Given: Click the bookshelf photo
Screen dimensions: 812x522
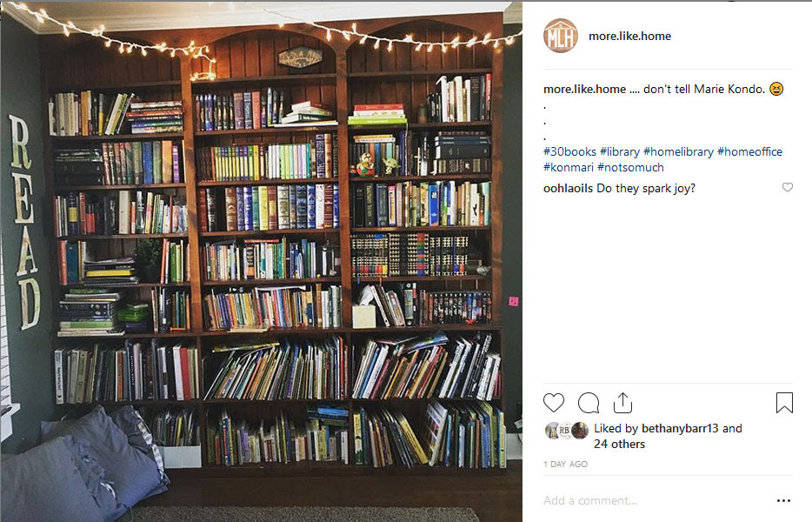Looking at the screenshot, I should click(261, 261).
